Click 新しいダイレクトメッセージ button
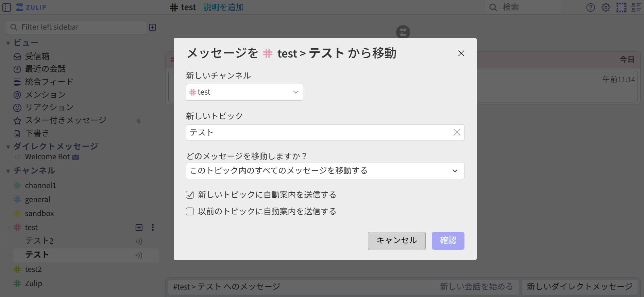The height and width of the screenshot is (297, 644). [580, 287]
